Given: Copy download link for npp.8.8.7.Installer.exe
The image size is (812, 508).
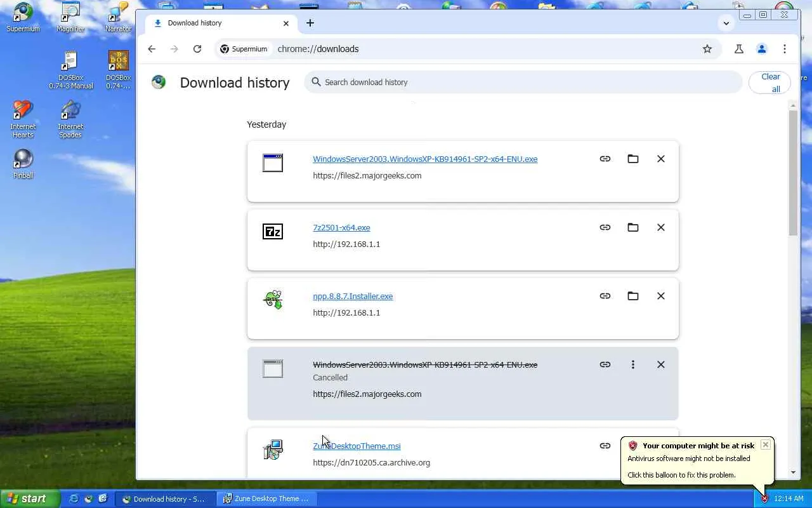Looking at the screenshot, I should coord(605,296).
